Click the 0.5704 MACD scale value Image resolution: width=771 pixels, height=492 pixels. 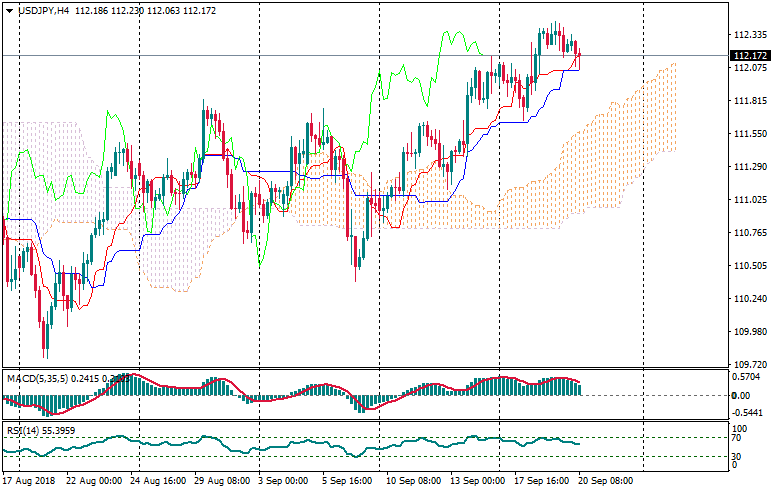point(746,377)
